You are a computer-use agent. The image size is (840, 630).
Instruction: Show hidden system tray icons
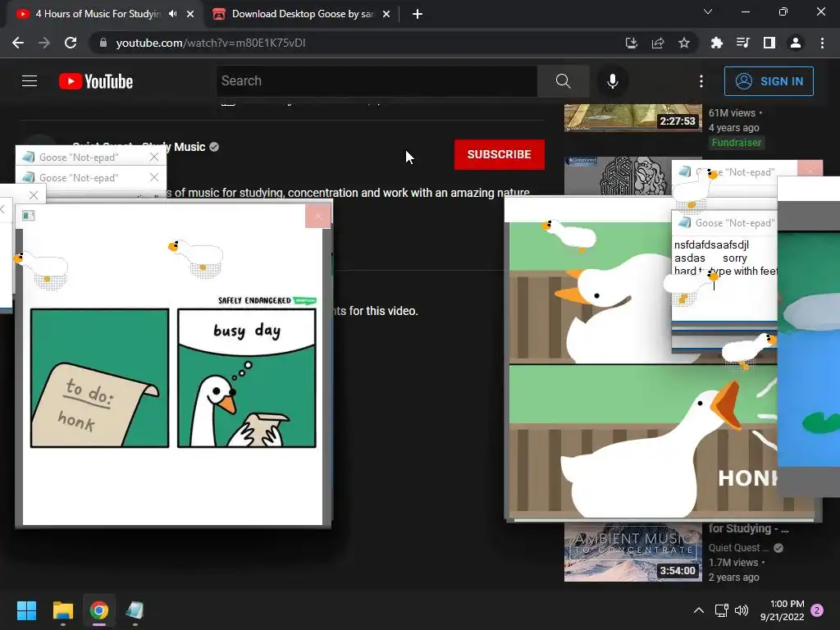coord(699,610)
